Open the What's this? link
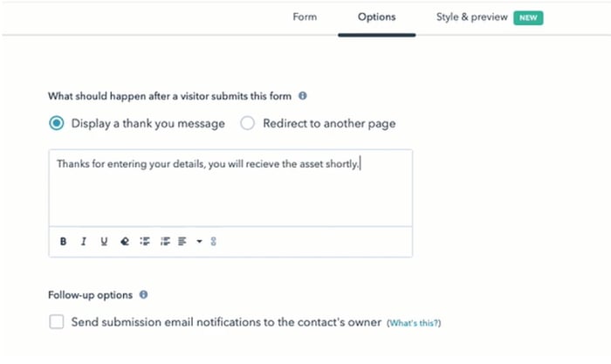 click(414, 323)
